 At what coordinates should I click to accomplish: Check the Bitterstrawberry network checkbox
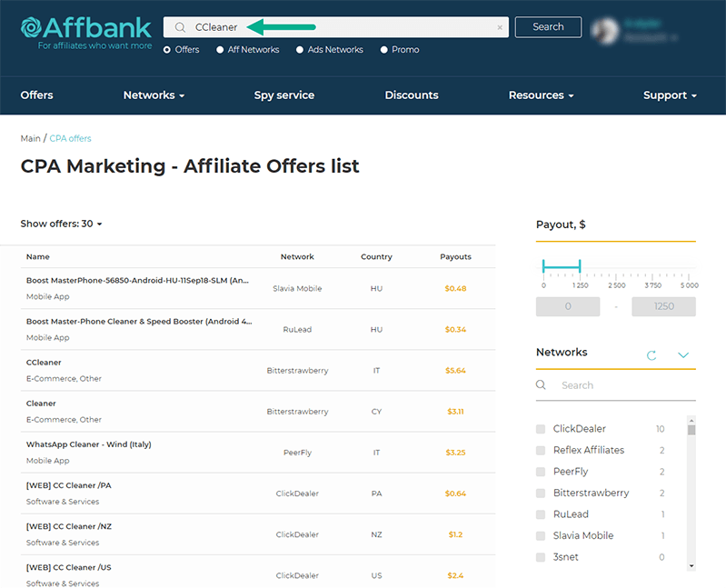tap(541, 493)
